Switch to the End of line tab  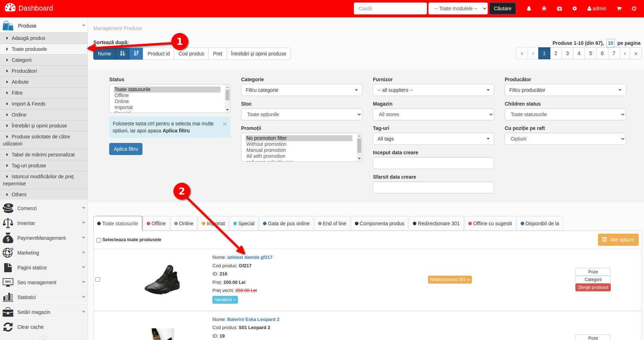332,223
